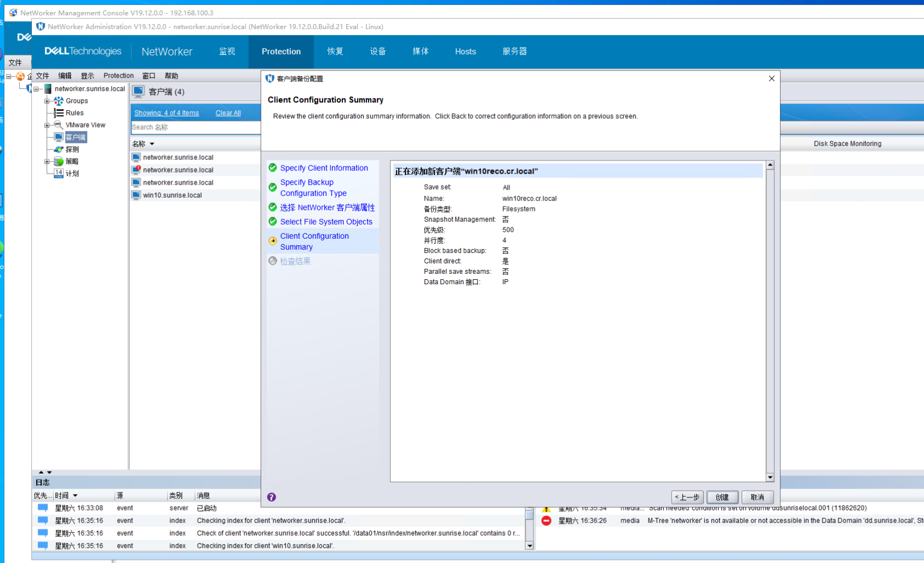The height and width of the screenshot is (563, 924).
Task: Click the 取消 cancel button
Action: click(x=757, y=497)
